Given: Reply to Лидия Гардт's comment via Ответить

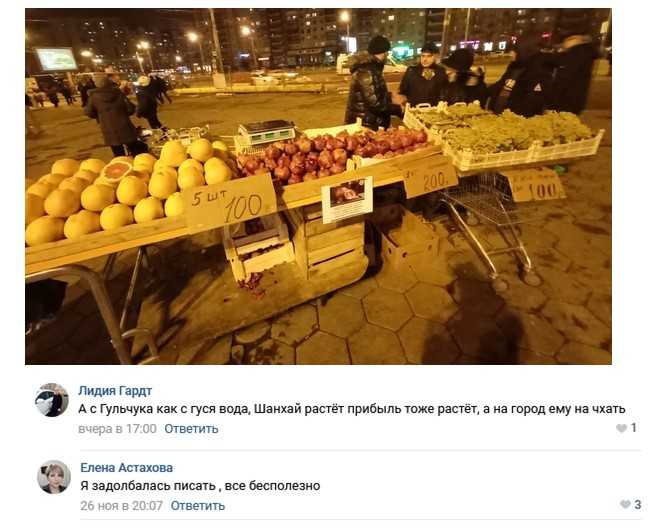Looking at the screenshot, I should coord(191,429).
